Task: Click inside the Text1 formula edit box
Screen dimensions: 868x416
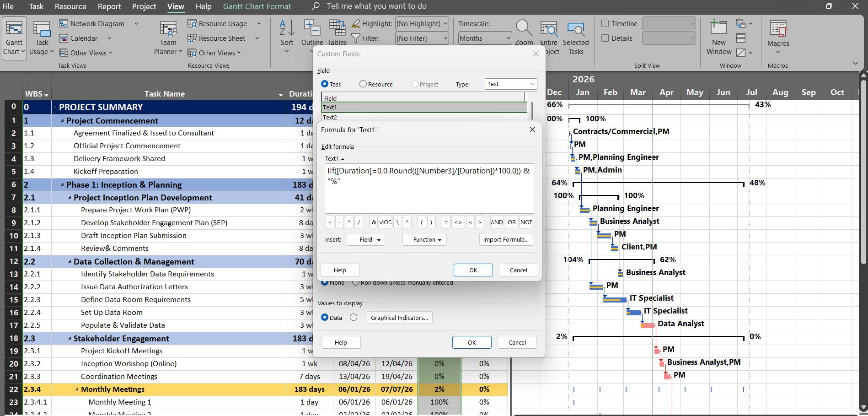Action: point(429,188)
